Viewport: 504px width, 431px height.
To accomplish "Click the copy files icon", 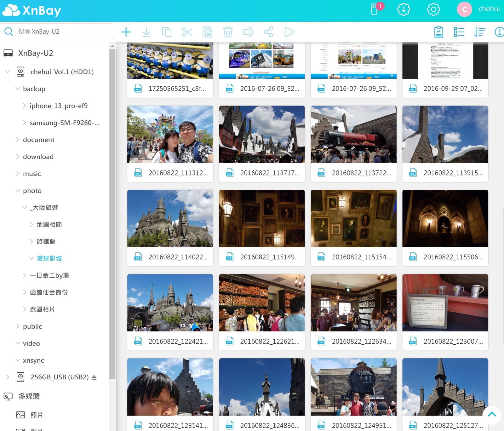I will point(167,32).
